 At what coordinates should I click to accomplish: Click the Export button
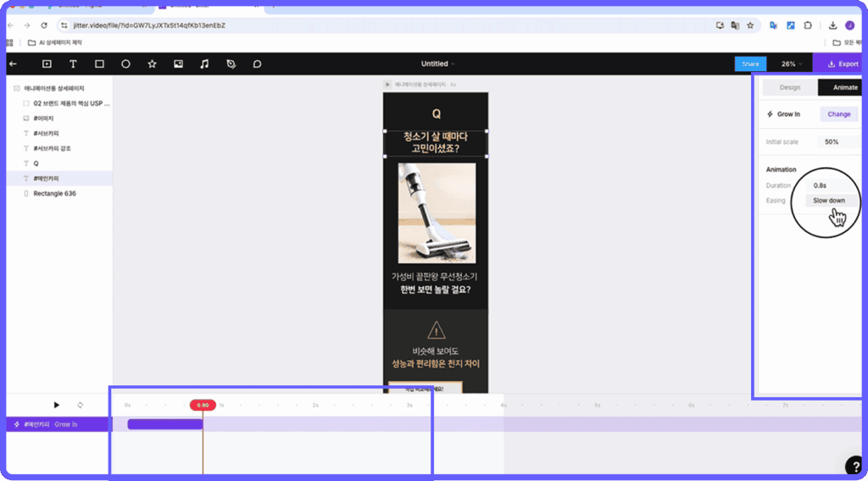(842, 64)
